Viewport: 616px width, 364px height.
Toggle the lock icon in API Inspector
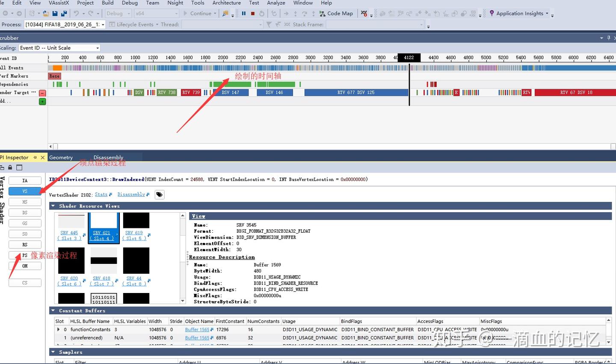(x=10, y=167)
